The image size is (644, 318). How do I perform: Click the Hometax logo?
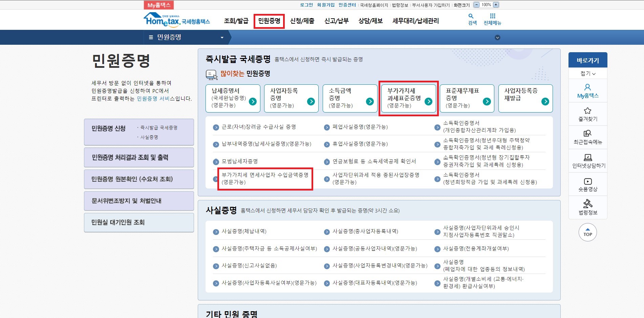click(176, 20)
